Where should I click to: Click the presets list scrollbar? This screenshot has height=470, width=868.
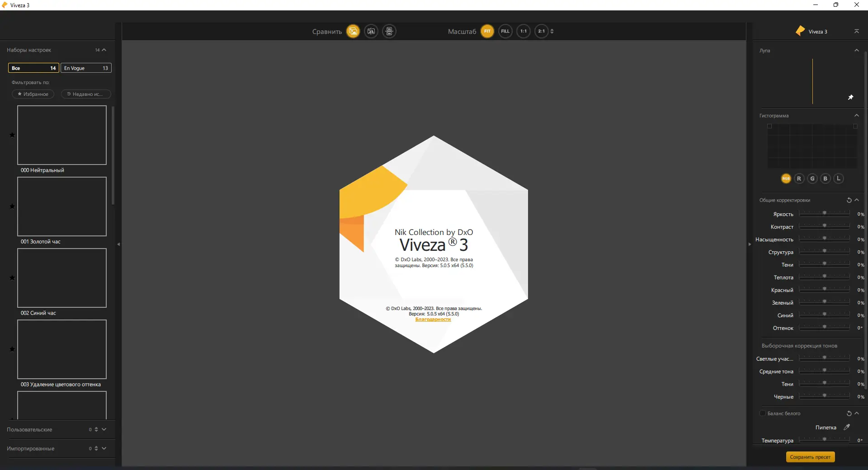[113, 155]
